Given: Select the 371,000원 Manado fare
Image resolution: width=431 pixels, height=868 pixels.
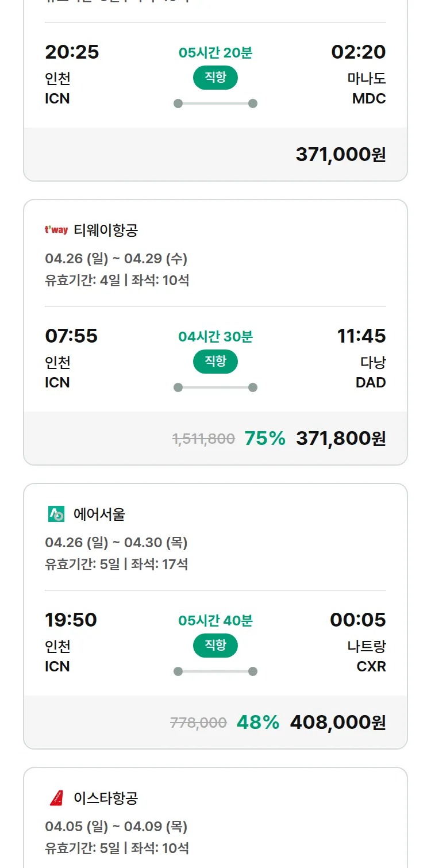Looking at the screenshot, I should (340, 154).
